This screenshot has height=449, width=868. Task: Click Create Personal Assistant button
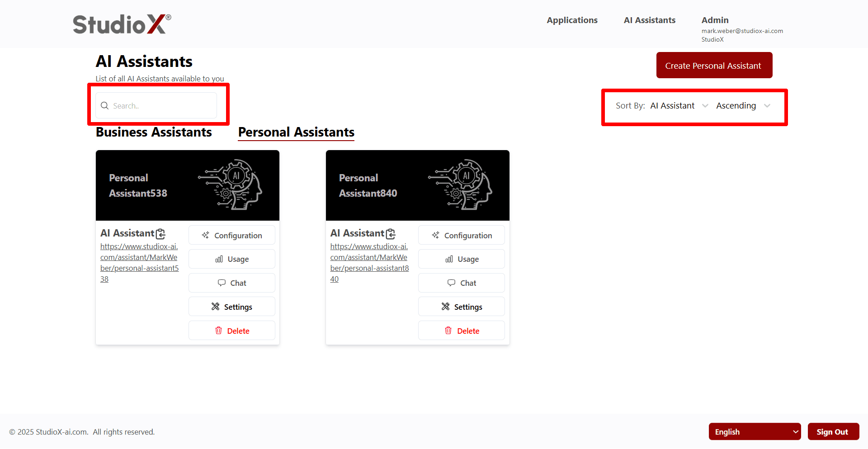click(714, 65)
